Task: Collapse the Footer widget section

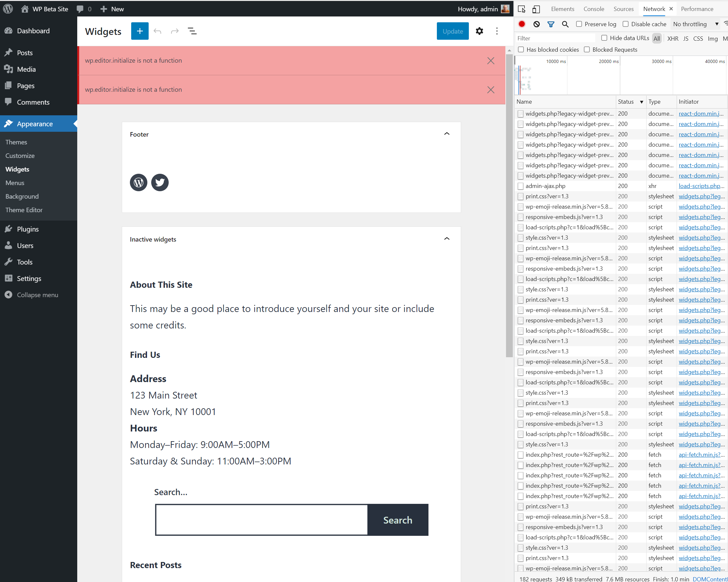Action: click(446, 134)
